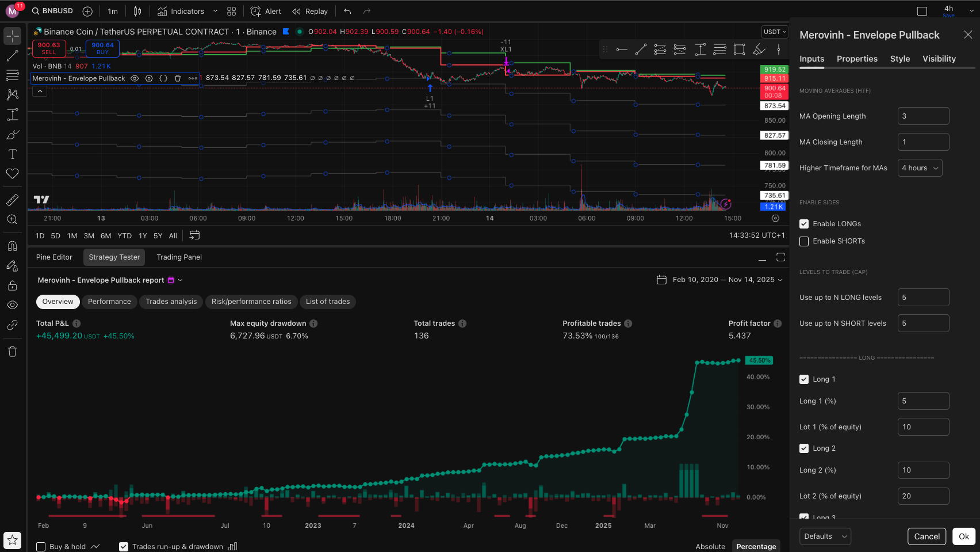980x552 pixels.
Task: Click the go-to-date calendar icon
Action: coord(194,235)
